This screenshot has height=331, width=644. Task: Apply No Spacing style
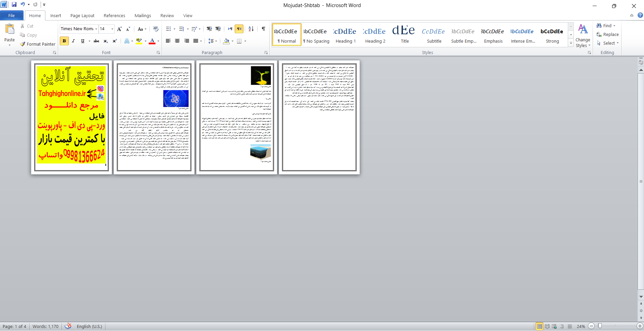pos(316,35)
